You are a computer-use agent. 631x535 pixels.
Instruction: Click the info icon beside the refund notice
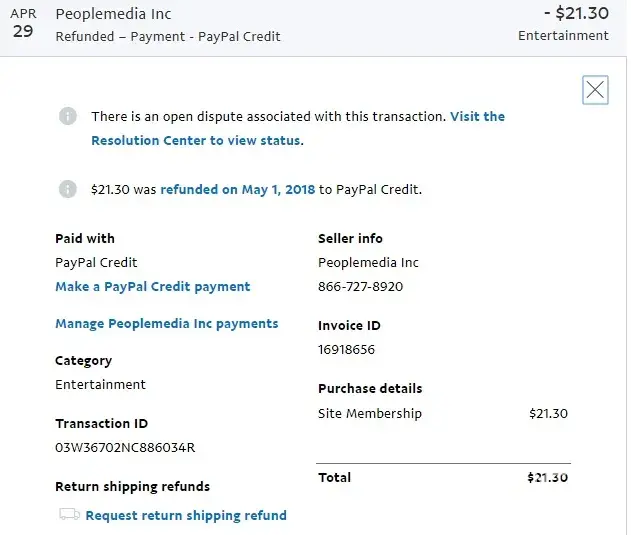[68, 189]
